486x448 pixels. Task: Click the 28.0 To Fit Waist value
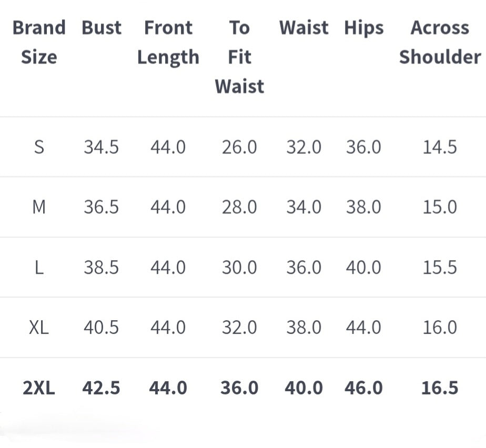pyautogui.click(x=239, y=207)
